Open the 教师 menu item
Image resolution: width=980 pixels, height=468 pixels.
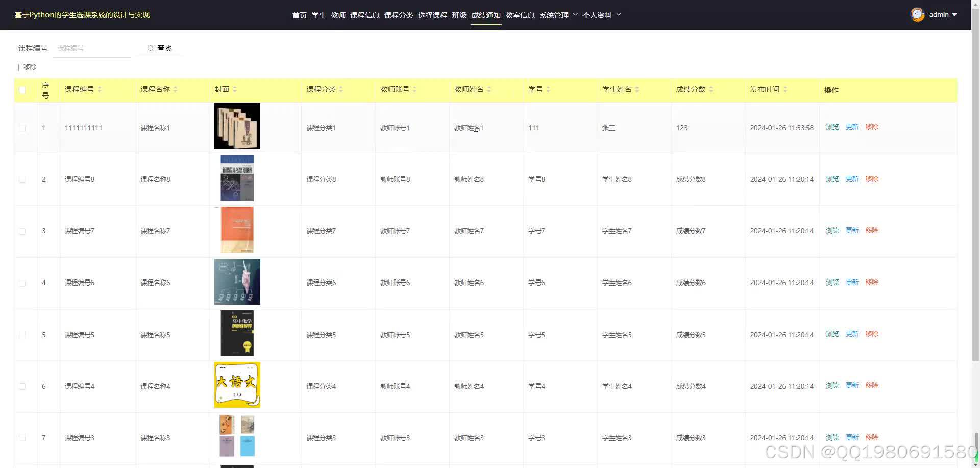[x=338, y=15]
